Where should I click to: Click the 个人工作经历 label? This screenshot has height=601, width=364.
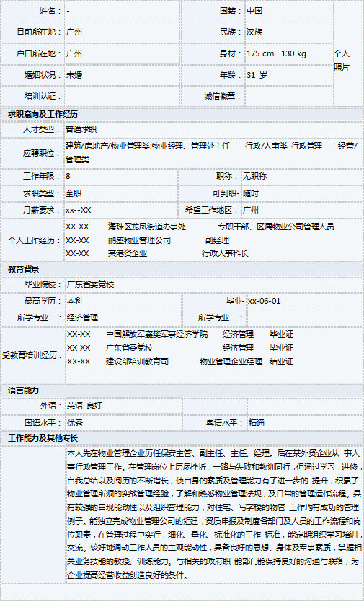(34, 240)
